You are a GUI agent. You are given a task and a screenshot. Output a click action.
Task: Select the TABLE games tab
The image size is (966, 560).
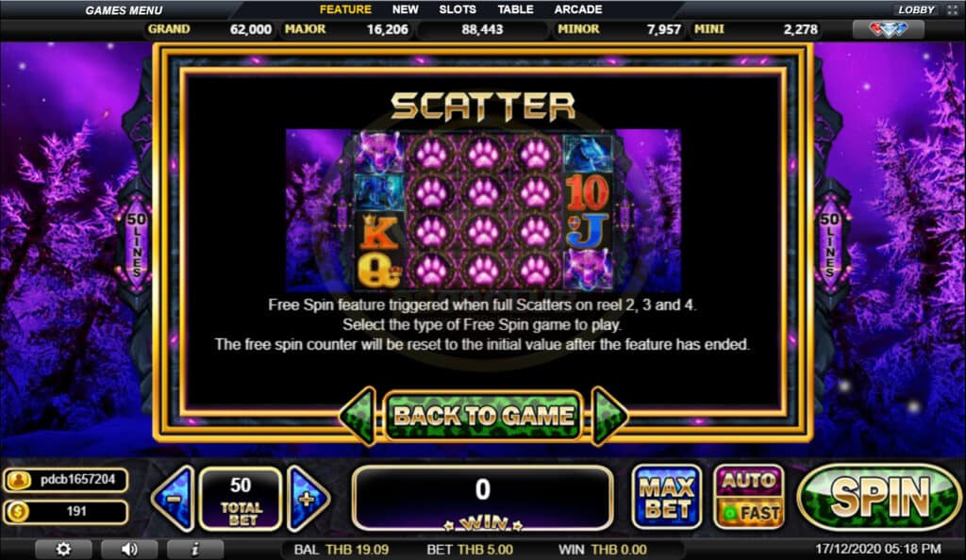point(515,9)
